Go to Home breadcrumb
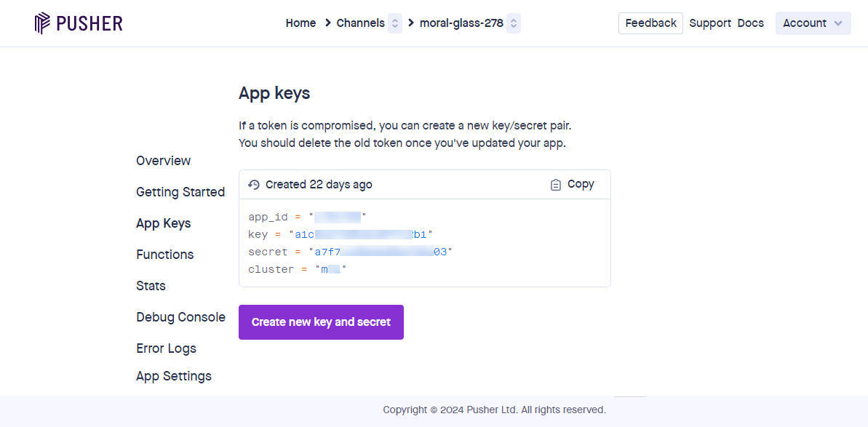 click(x=300, y=23)
